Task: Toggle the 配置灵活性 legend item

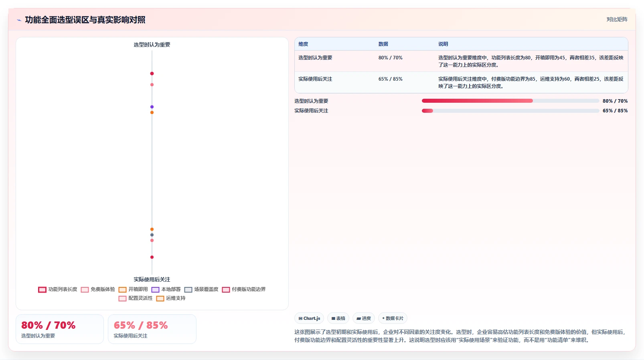Action: (x=136, y=298)
